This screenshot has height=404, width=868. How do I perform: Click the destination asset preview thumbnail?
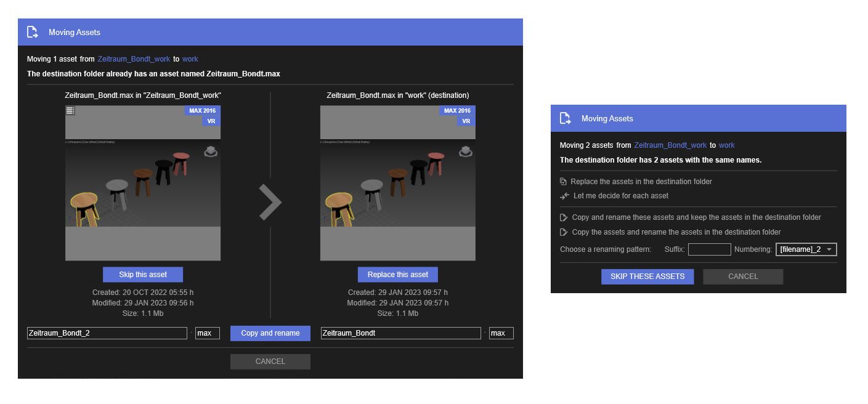[397, 183]
